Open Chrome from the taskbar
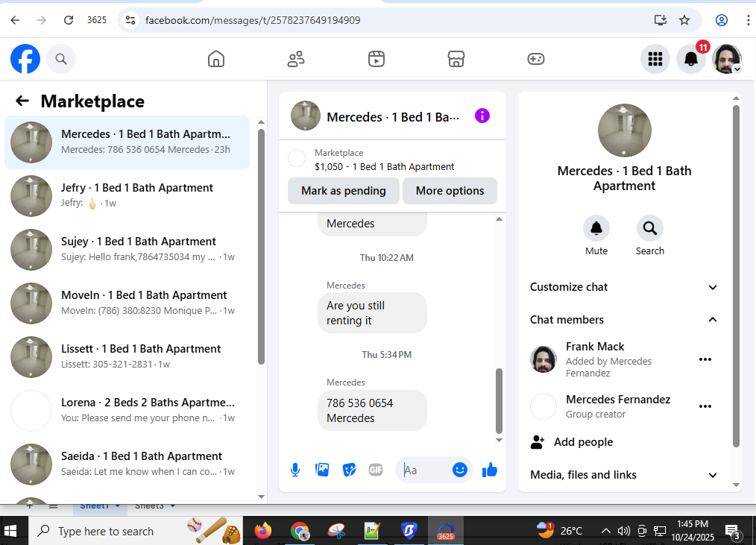This screenshot has height=545, width=756. tap(300, 531)
